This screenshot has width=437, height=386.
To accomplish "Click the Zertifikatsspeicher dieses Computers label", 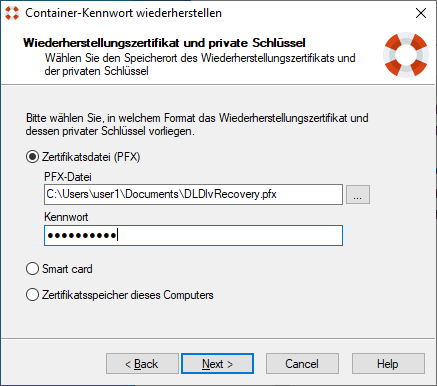I will click(128, 295).
